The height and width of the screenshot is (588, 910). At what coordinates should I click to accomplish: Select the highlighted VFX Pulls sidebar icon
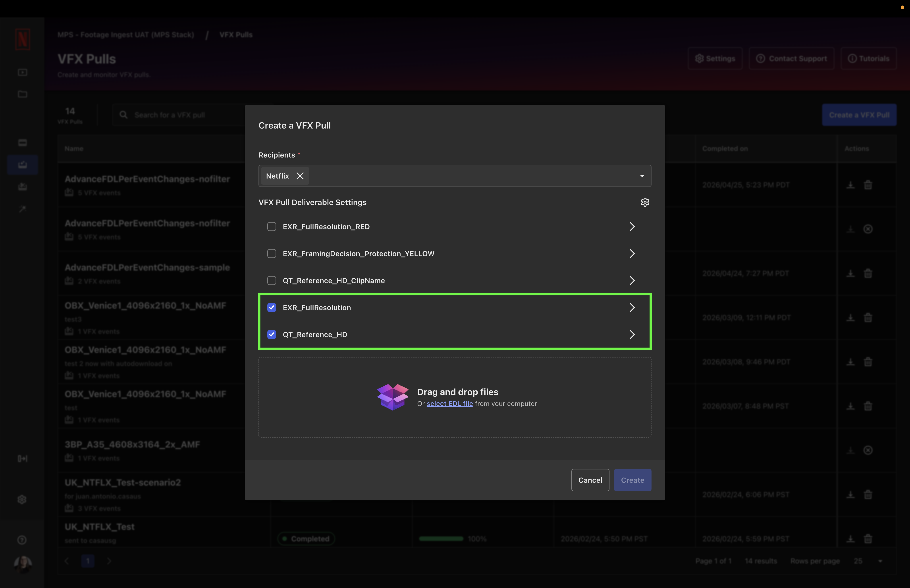(x=23, y=165)
